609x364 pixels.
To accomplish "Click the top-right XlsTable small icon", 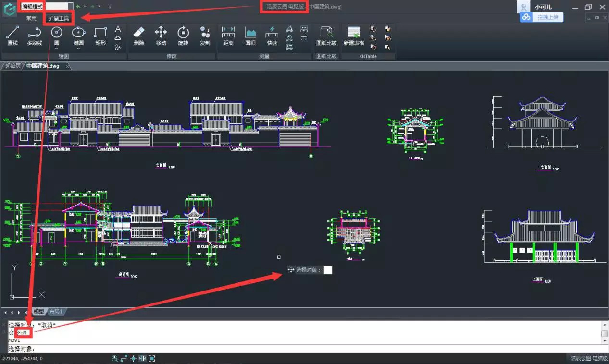I will coord(388,29).
